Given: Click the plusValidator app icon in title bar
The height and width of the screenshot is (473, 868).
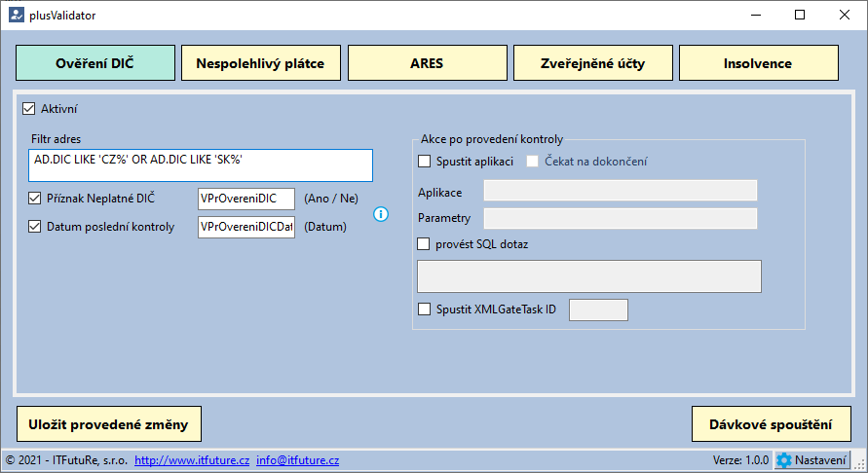Looking at the screenshot, I should coord(16,15).
